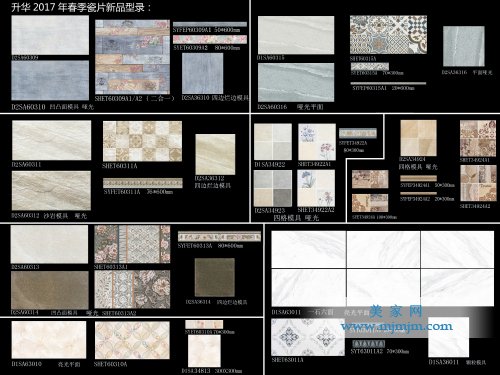The height and width of the screenshot is (375, 500).
Task: Click the blue-gray D2SA60310 tile image
Action: [50, 80]
